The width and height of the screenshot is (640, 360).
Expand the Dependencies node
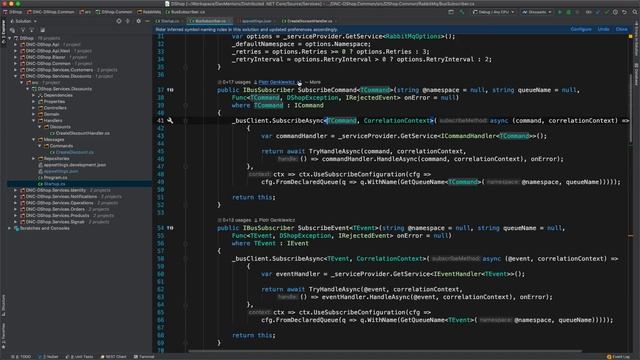tap(34, 96)
